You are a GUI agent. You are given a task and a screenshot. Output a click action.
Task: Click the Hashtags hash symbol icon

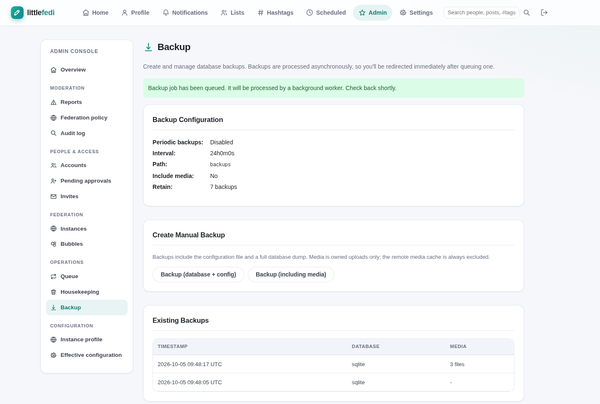pyautogui.click(x=261, y=13)
